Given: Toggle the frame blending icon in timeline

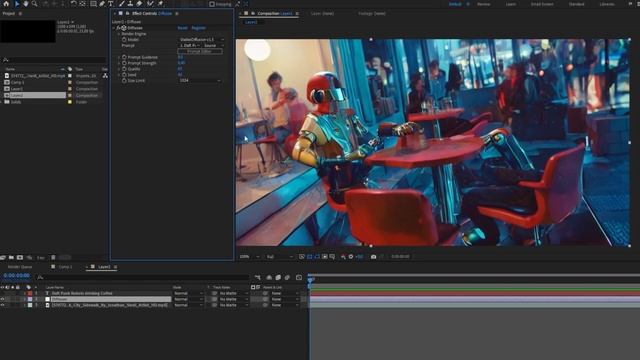Looking at the screenshot, I should [x=278, y=278].
